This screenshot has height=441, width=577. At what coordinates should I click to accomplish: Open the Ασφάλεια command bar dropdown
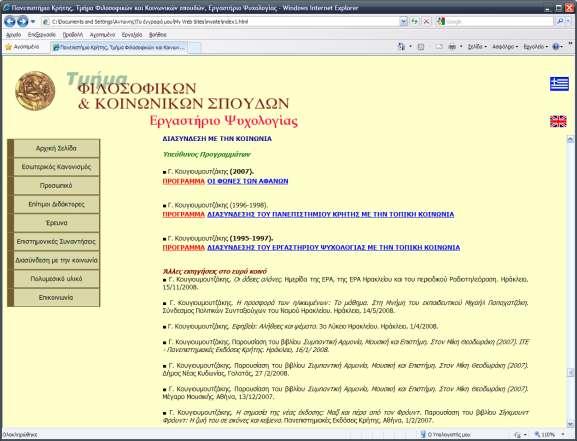(x=505, y=47)
